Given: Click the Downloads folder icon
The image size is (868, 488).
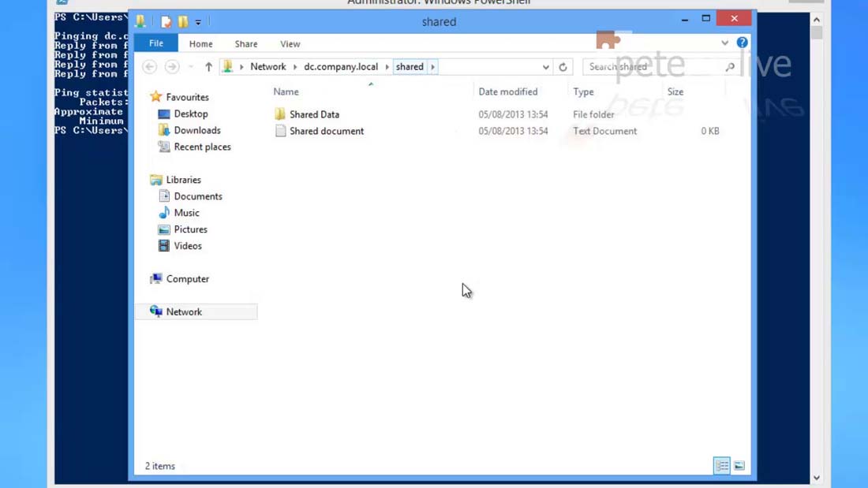Looking at the screenshot, I should [164, 130].
